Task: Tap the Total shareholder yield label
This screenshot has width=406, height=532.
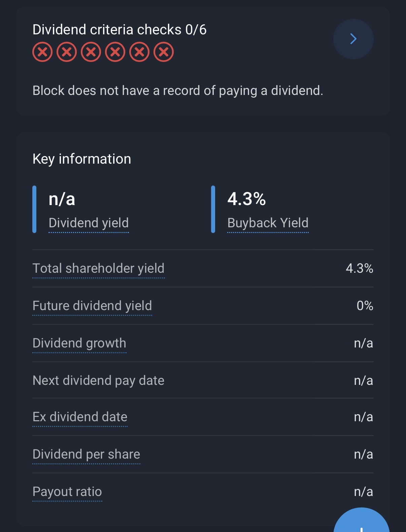Action: click(98, 269)
